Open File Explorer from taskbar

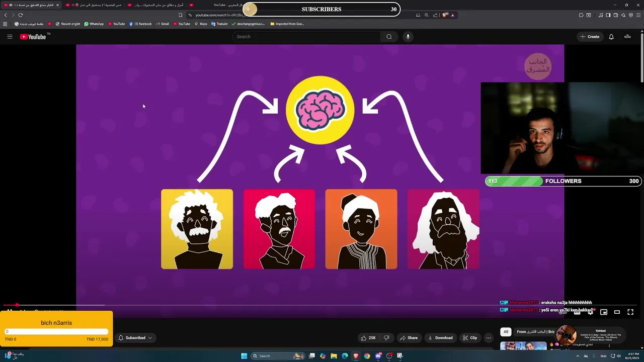(x=334, y=356)
